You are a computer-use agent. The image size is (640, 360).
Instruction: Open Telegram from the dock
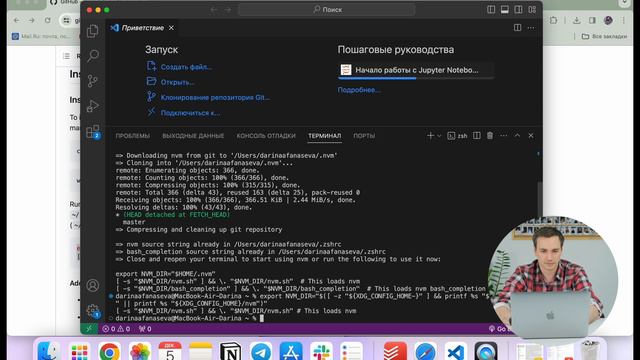point(261,352)
